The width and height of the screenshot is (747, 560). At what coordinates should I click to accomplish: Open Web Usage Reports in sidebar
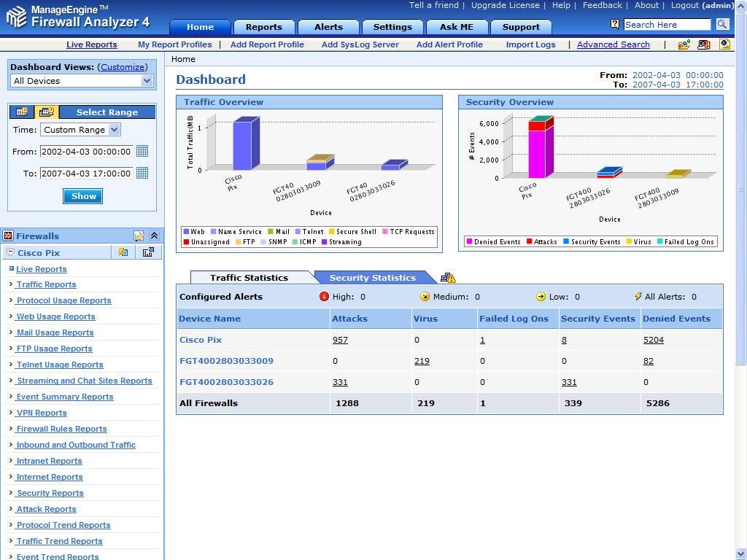(55, 316)
